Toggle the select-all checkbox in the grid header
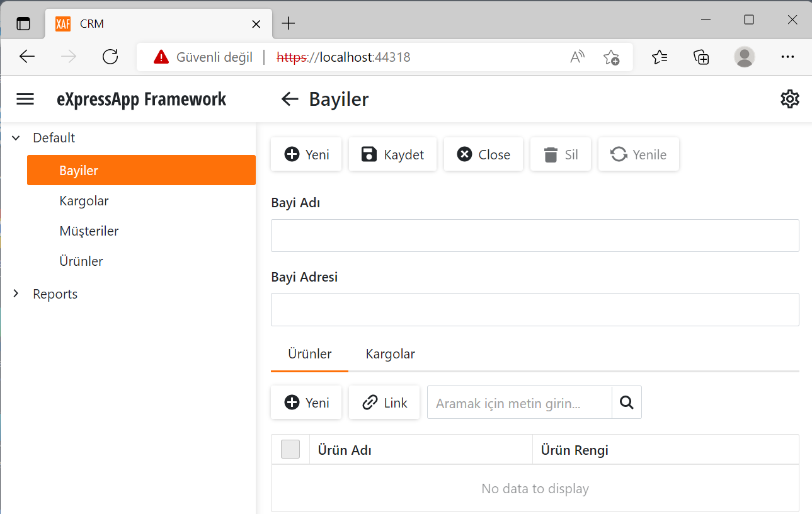Viewport: 812px width, 514px height. coord(290,448)
